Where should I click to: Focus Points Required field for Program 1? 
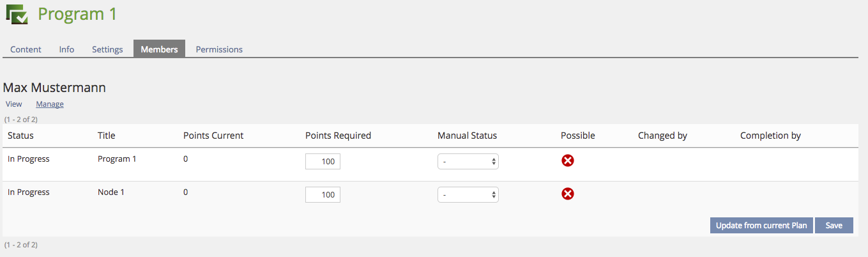click(x=323, y=162)
